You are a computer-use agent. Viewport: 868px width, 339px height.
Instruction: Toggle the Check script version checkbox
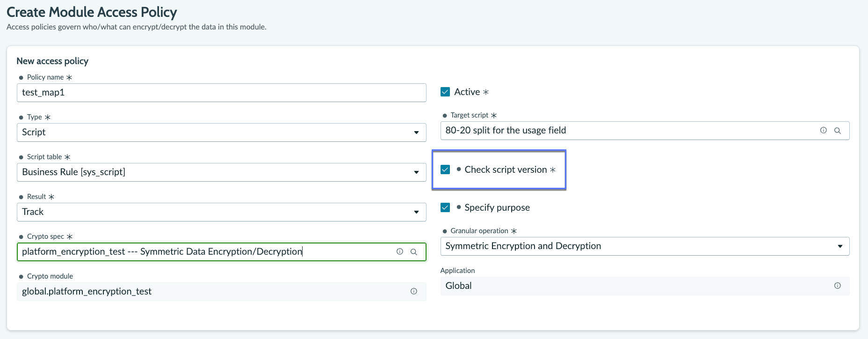(445, 169)
